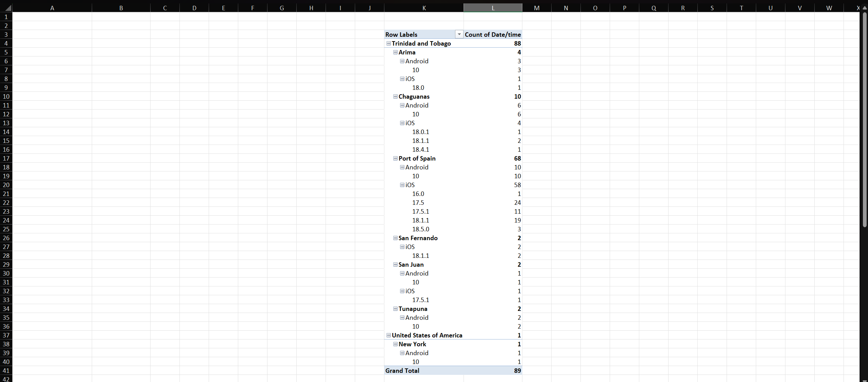Image resolution: width=868 pixels, height=382 pixels.
Task: Collapse the Chaguanas city group
Action: 395,96
